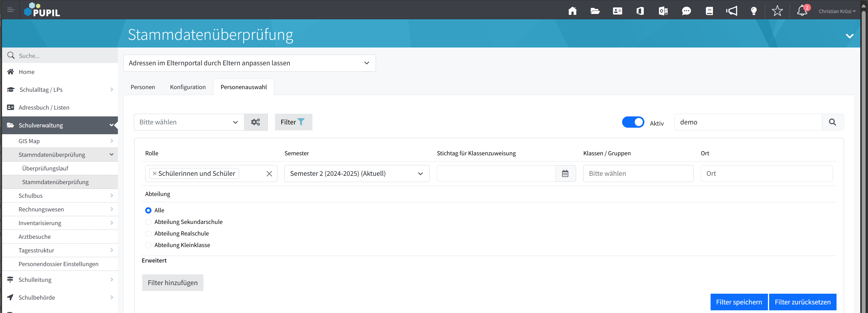Image resolution: width=868 pixels, height=313 pixels.
Task: Click the Filter hinzufügen button
Action: coord(173,283)
